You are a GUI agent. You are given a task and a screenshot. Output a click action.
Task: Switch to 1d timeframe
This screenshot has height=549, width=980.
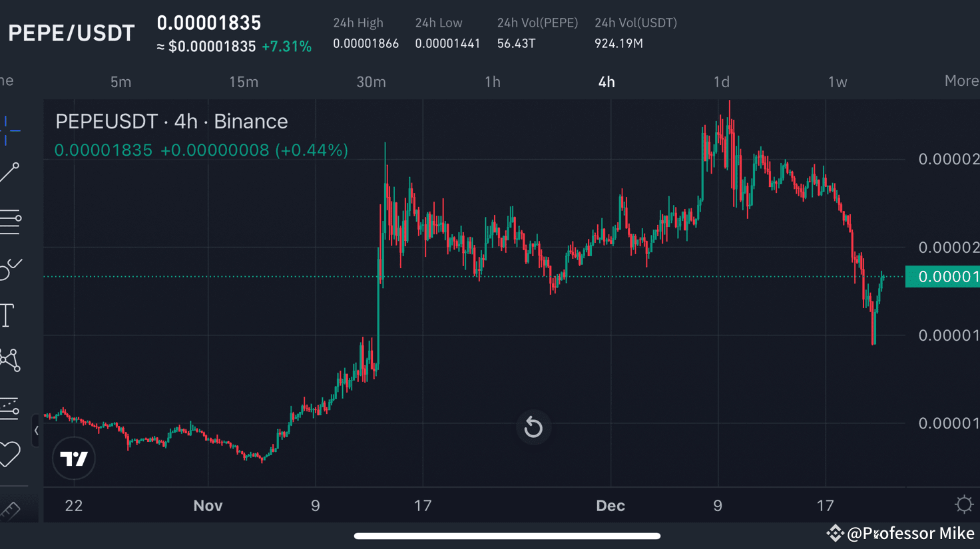[722, 82]
